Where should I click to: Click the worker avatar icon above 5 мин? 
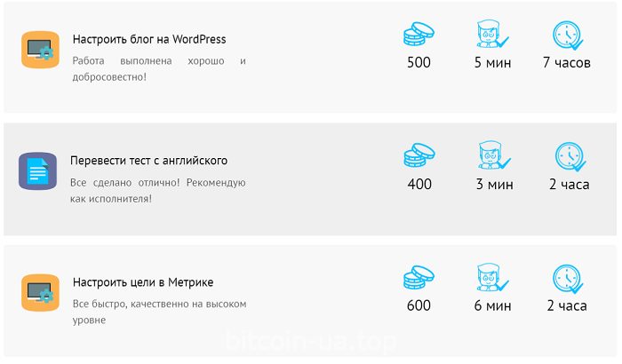[x=492, y=35]
